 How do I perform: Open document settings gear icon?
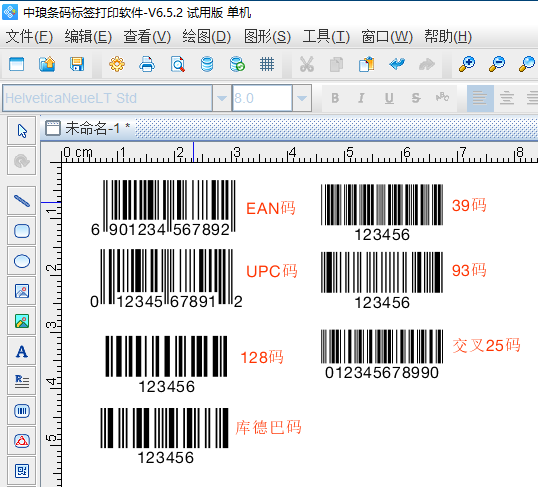pyautogui.click(x=117, y=64)
